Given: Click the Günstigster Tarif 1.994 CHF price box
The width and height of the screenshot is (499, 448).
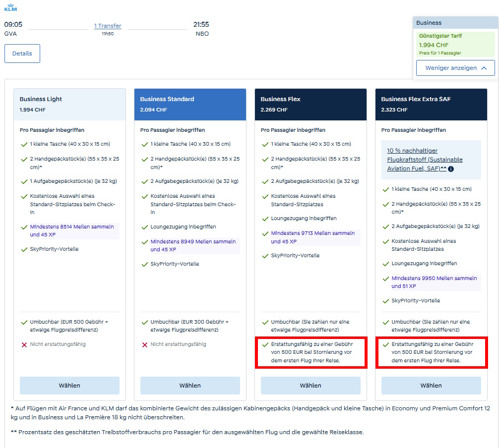Looking at the screenshot, I should pyautogui.click(x=455, y=44).
